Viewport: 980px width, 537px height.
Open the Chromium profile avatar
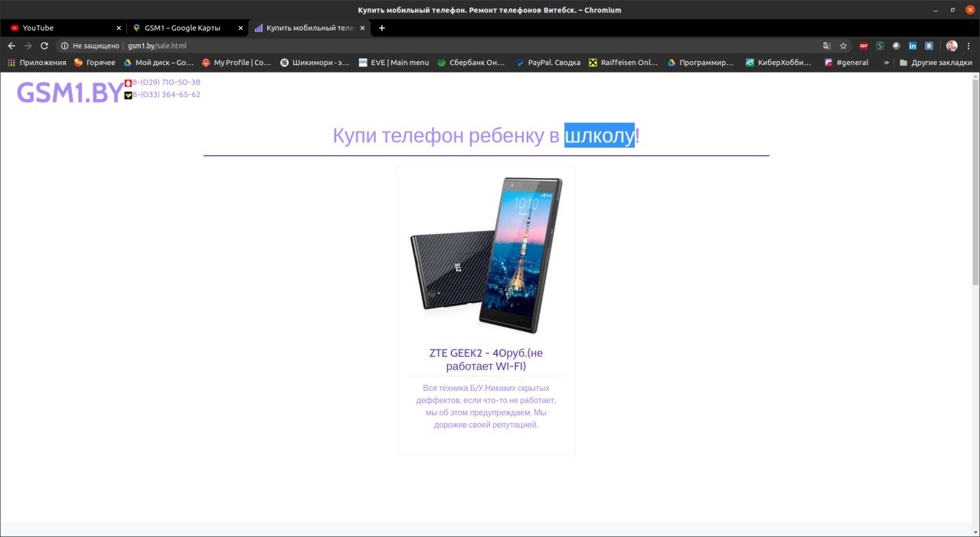(952, 46)
